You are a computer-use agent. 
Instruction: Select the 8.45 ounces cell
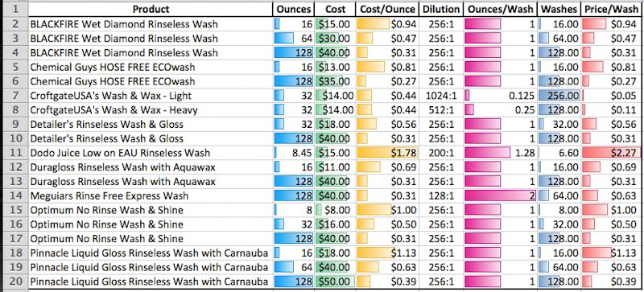click(x=294, y=153)
